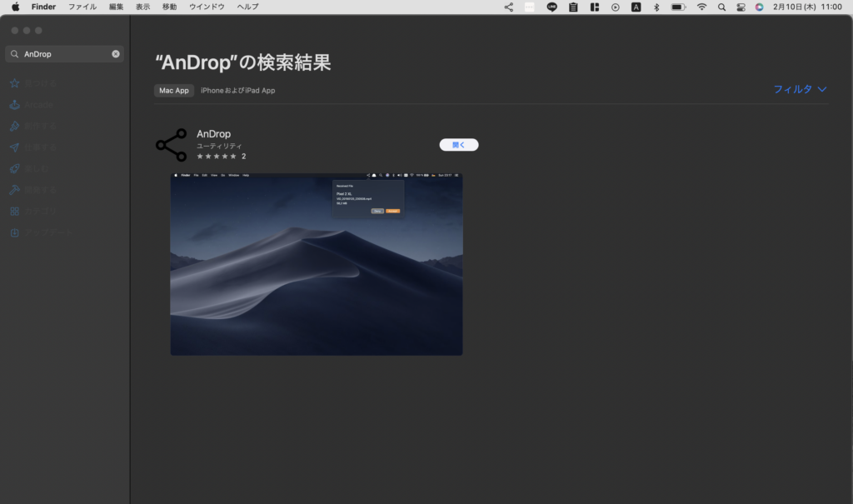Click the 開く (Open) button for AnDrop
Image resolution: width=853 pixels, height=504 pixels.
(x=459, y=145)
